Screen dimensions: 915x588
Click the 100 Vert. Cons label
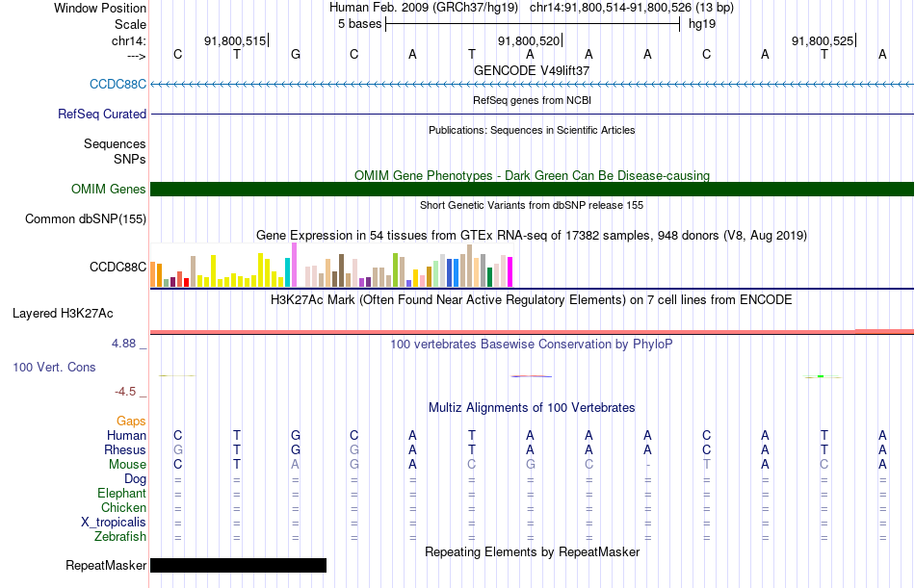tap(54, 367)
